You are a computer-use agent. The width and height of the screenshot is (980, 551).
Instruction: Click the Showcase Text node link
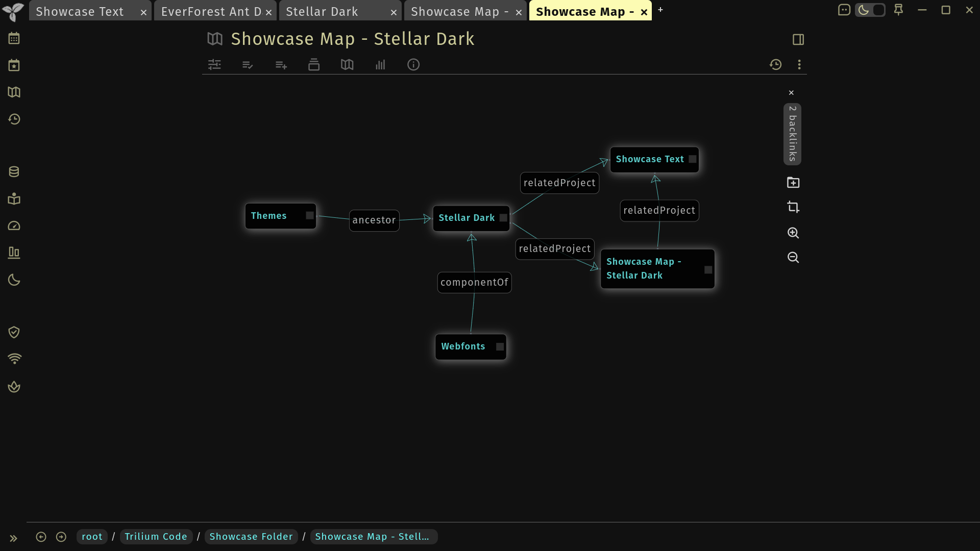click(650, 159)
